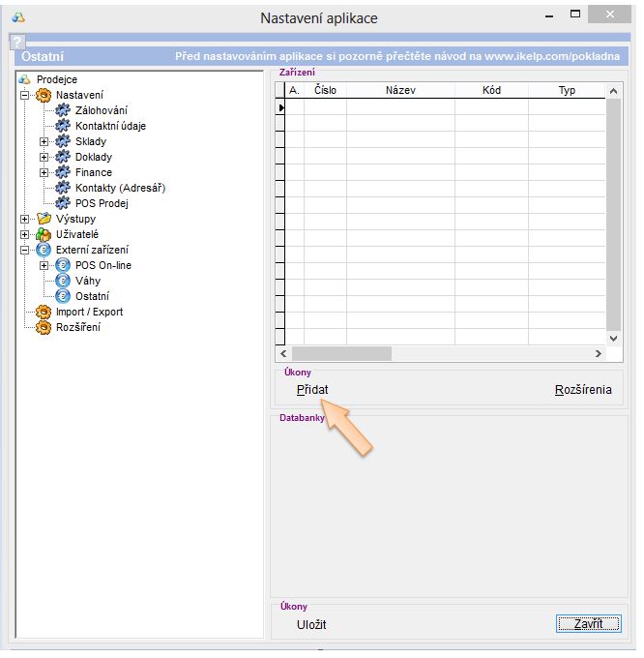Select Zálohování in the settings tree
This screenshot has width=644, height=658.
click(x=102, y=110)
